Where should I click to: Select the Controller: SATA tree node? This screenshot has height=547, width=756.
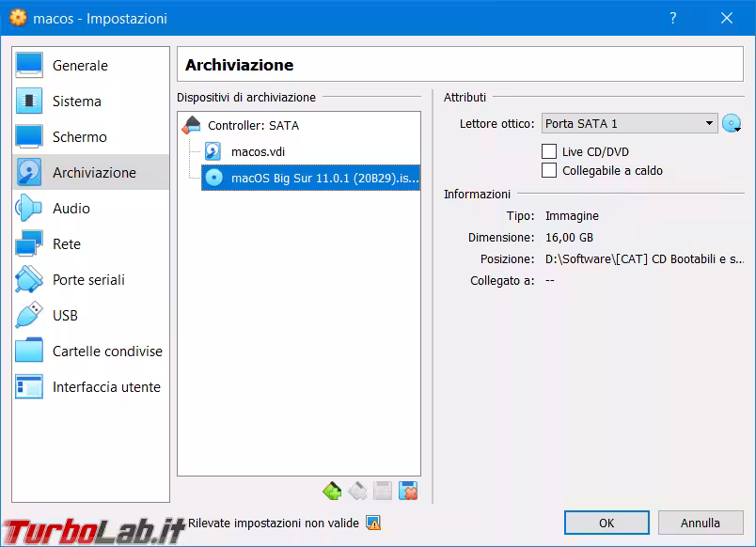tap(253, 125)
